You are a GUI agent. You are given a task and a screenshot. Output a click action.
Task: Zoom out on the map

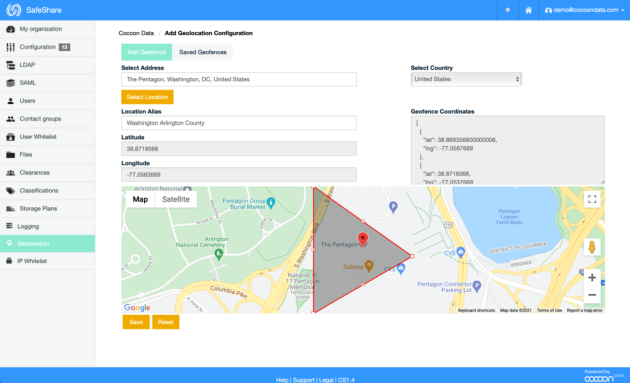592,295
